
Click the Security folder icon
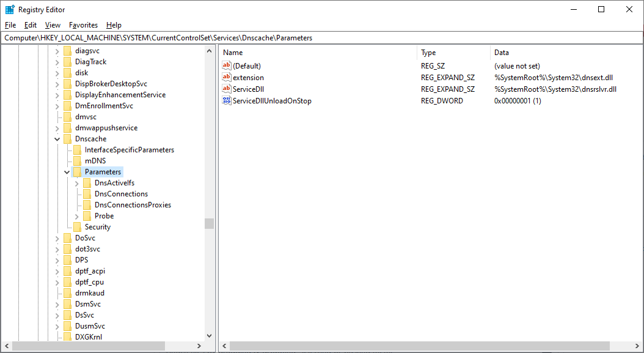click(77, 227)
